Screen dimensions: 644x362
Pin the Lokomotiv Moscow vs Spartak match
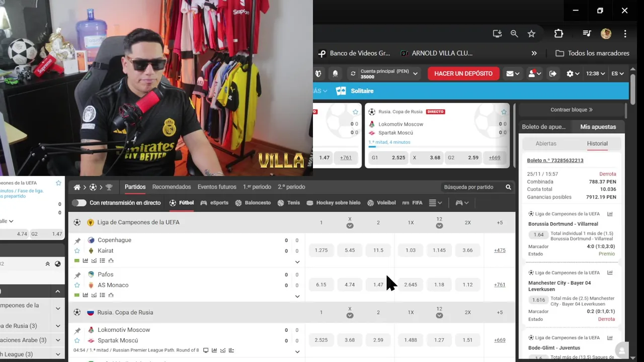(77, 330)
